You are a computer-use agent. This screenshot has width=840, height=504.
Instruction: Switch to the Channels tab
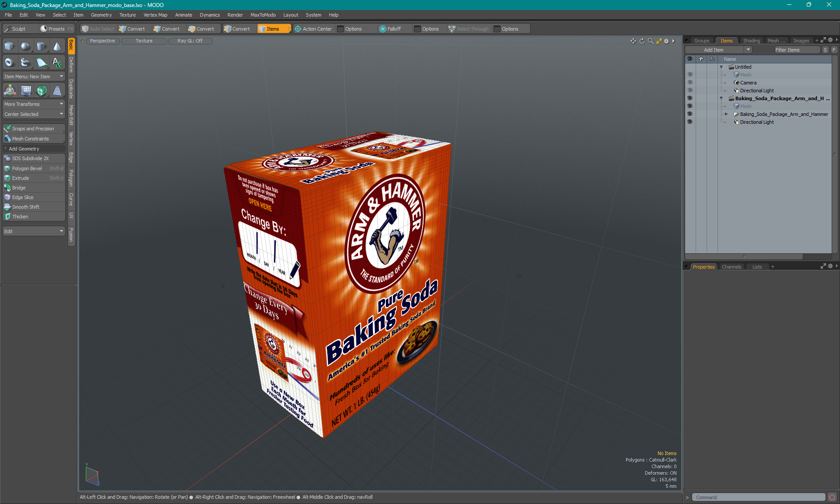(731, 267)
